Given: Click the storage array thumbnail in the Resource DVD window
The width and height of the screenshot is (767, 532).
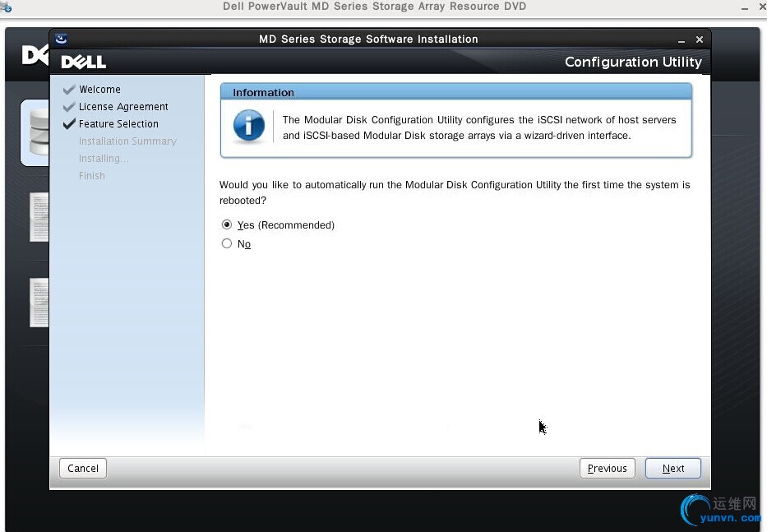Looking at the screenshot, I should (x=35, y=132).
